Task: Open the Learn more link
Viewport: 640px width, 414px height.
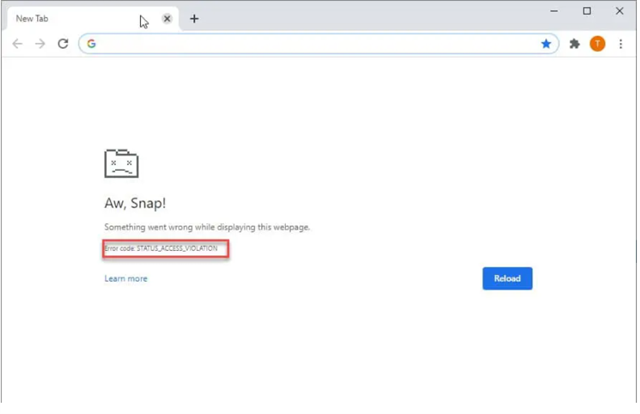Action: 126,278
